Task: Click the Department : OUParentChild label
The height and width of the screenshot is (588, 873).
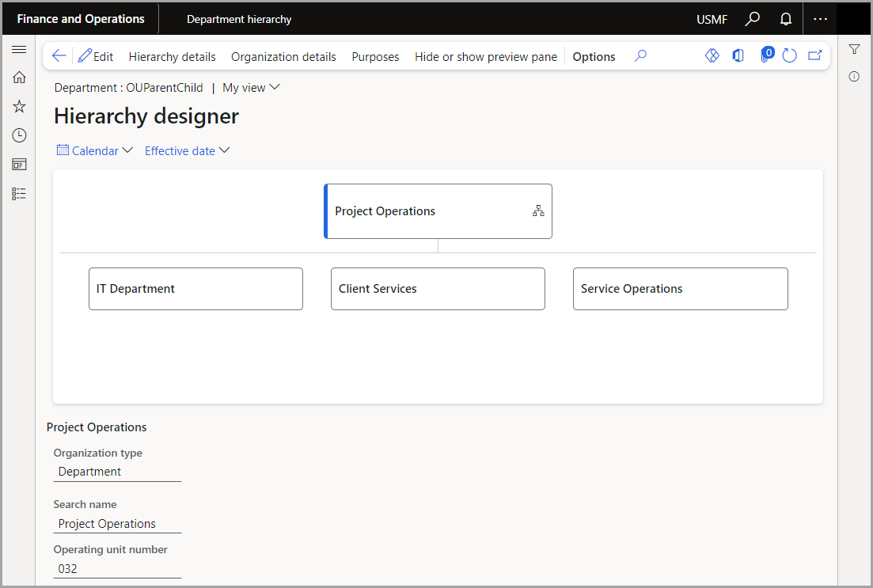Action: pos(128,88)
